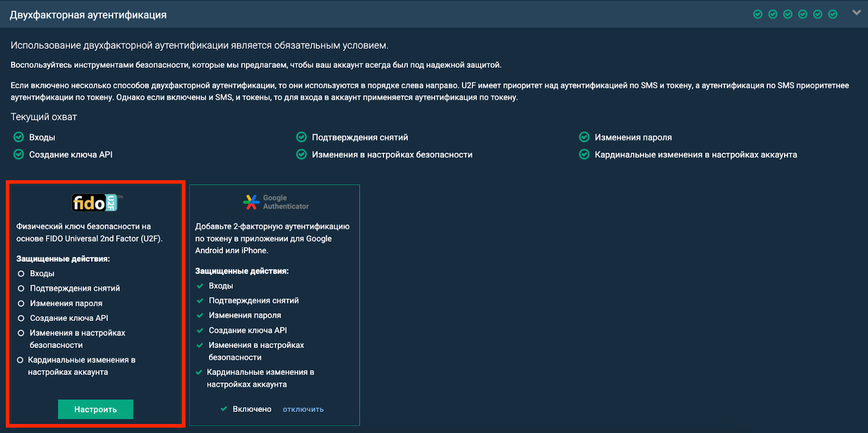Click the FIDO Universal 2nd Factor description text
Screen dimensions: 868x433
[90, 232]
